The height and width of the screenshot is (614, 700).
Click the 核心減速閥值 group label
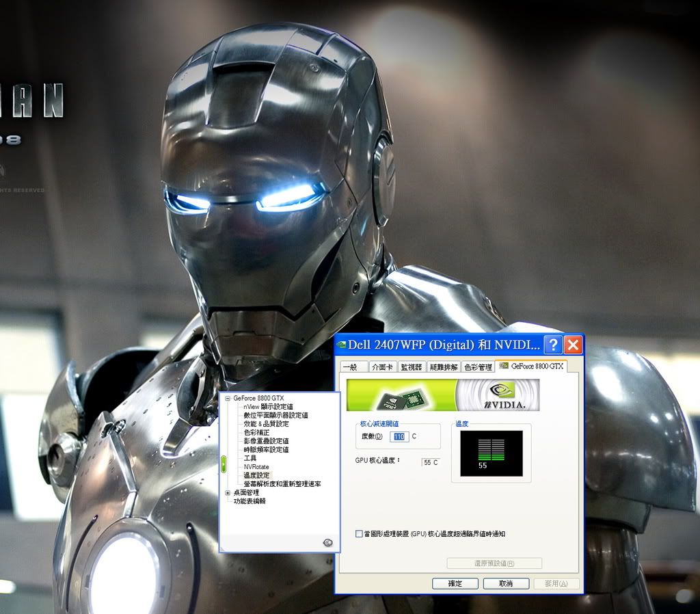click(379, 424)
